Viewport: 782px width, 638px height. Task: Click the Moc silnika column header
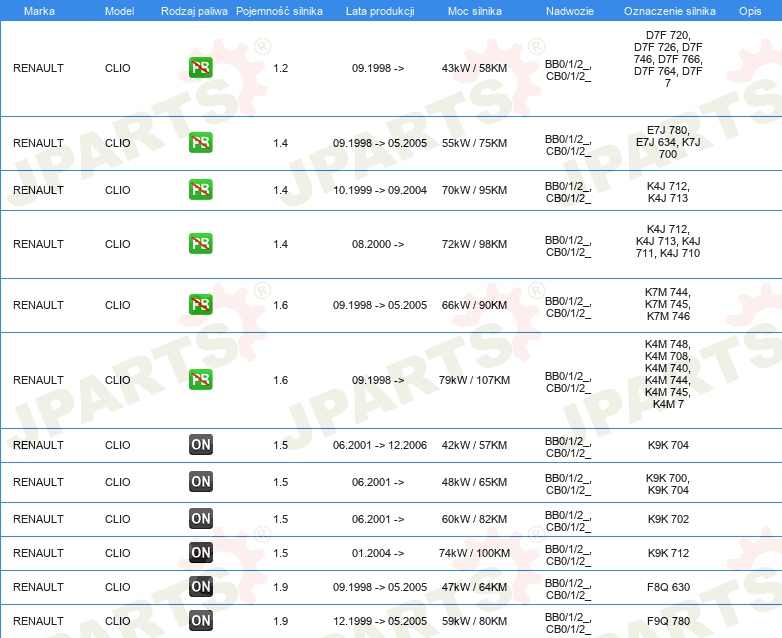click(475, 10)
